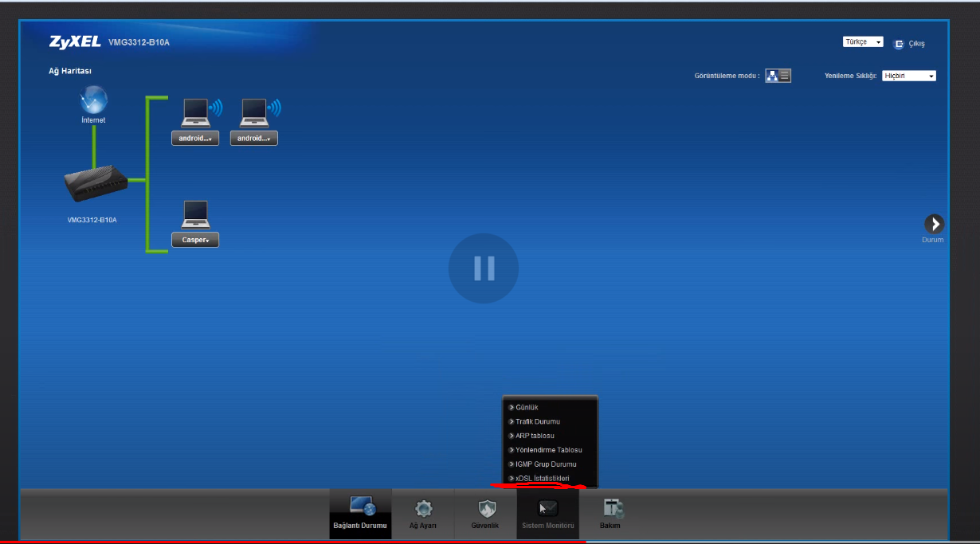Switch to list view display mode
The height and width of the screenshot is (544, 980).
tap(785, 76)
